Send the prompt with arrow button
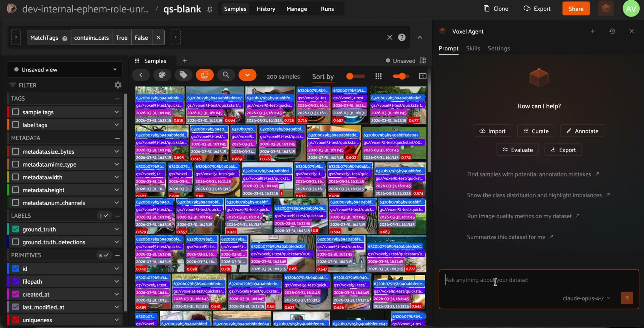The height and width of the screenshot is (328, 644). (627, 298)
